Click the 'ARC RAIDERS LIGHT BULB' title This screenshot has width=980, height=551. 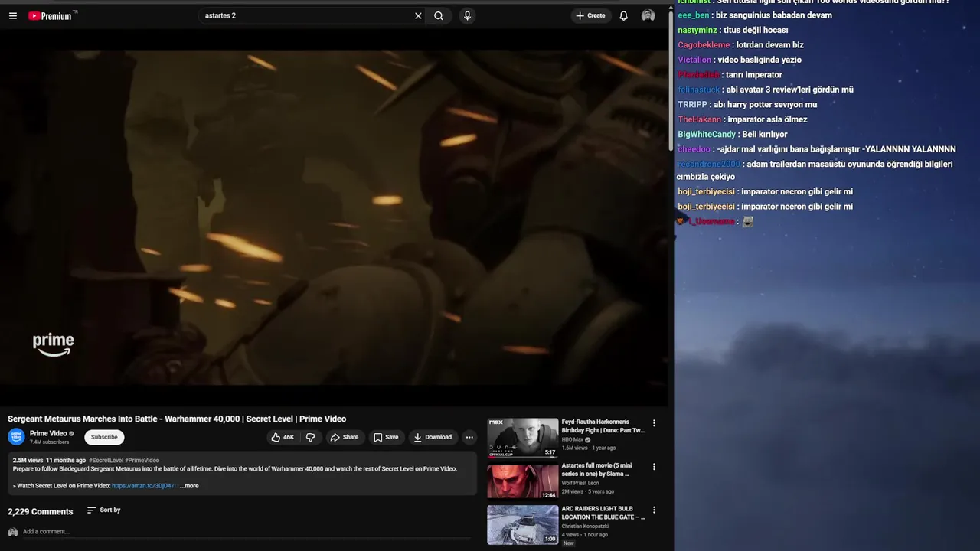603,513
